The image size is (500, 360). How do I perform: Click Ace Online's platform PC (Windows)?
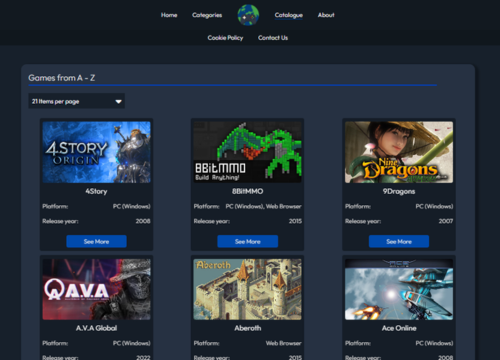pyautogui.click(x=434, y=343)
